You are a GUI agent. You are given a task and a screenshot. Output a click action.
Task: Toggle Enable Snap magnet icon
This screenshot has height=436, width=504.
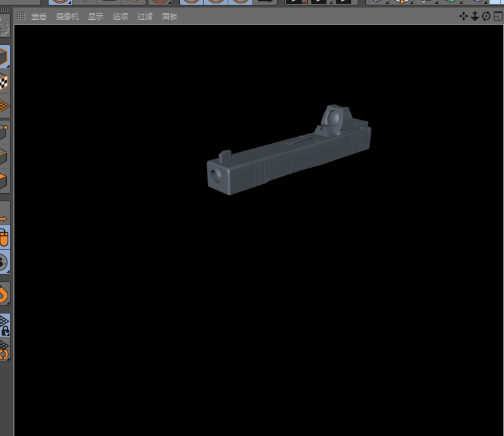click(3, 294)
